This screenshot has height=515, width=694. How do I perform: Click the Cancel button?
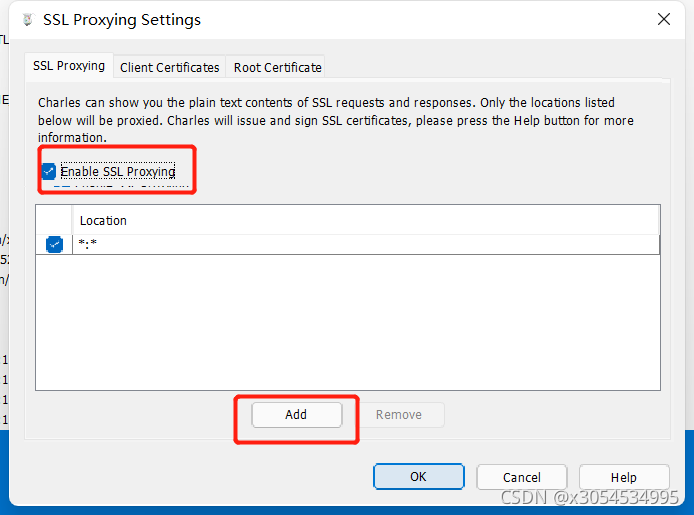tap(521, 477)
